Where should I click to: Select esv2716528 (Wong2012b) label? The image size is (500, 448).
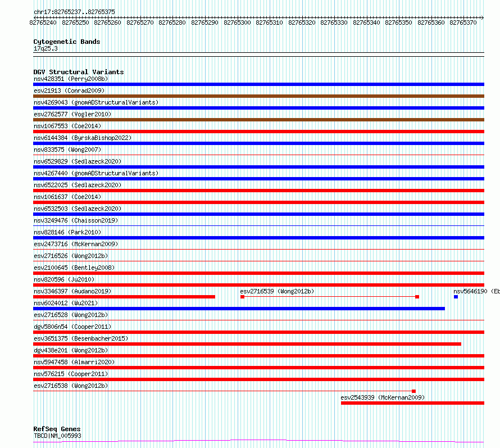point(71,315)
